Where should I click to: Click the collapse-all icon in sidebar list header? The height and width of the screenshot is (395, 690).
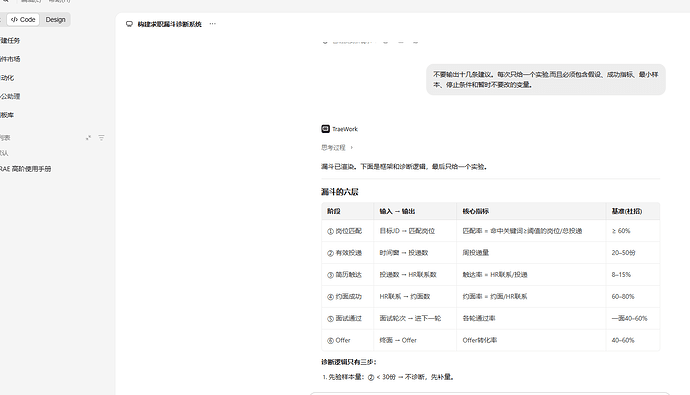88,138
